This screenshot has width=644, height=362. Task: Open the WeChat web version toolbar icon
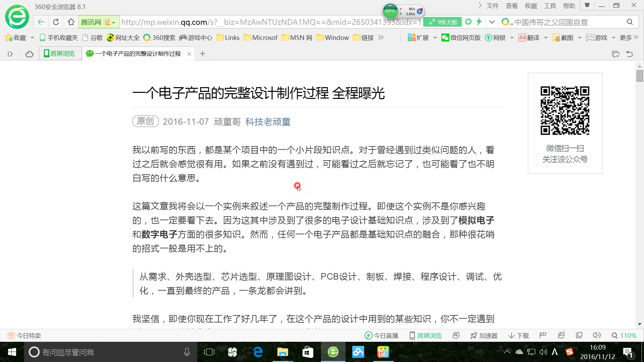pyautogui.click(x=461, y=38)
